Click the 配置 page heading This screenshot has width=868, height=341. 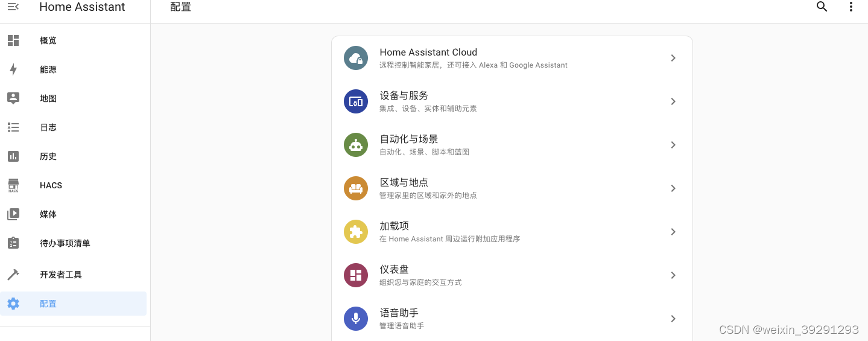click(181, 7)
